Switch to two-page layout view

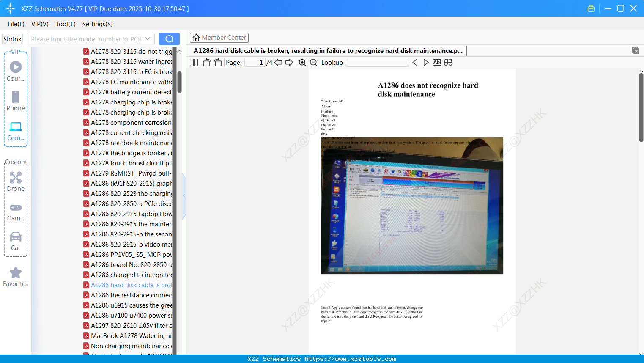tap(194, 62)
